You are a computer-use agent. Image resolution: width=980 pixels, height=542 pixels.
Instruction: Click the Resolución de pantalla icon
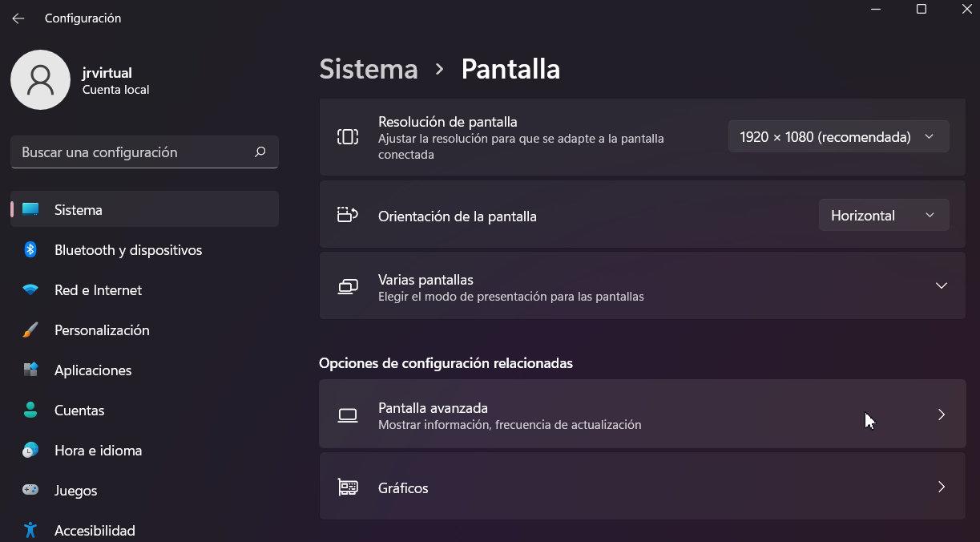(348, 136)
